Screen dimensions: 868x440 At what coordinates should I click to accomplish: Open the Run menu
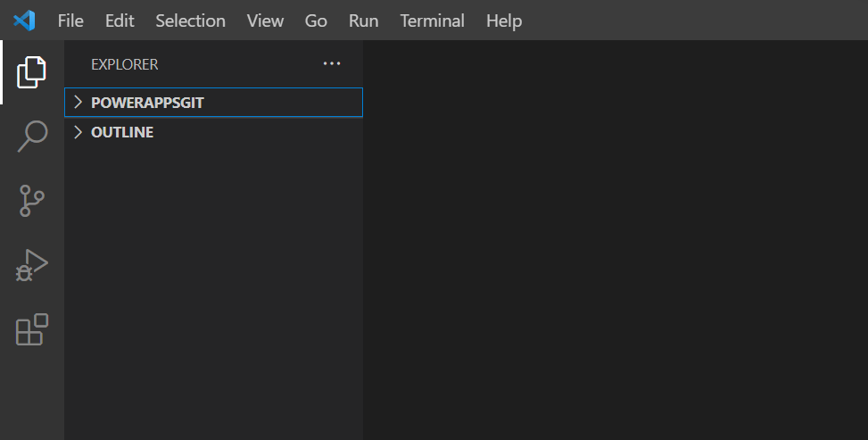point(363,21)
